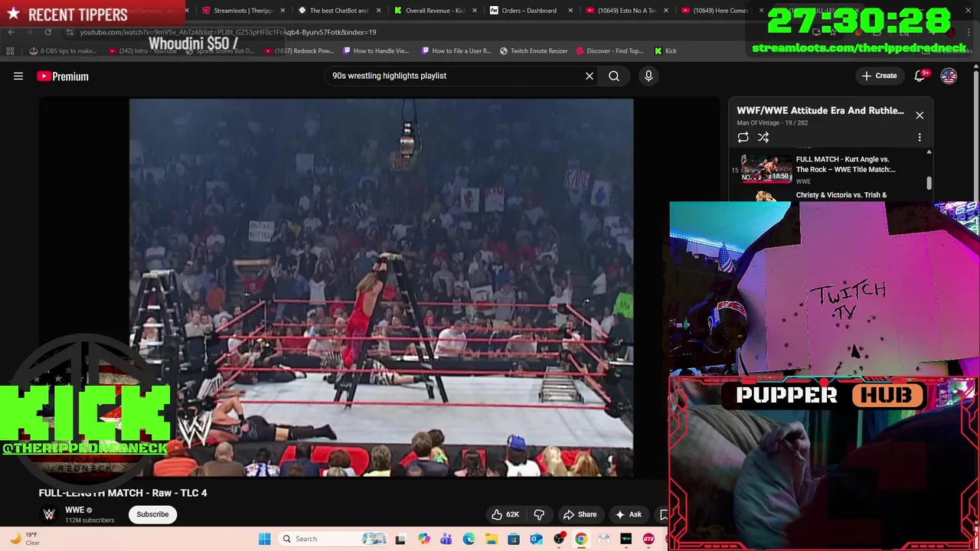
Task: Open the Kick bookmark
Action: click(665, 51)
